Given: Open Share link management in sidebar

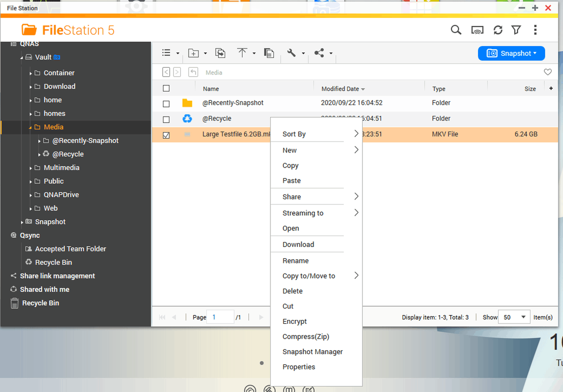Looking at the screenshot, I should pyautogui.click(x=57, y=276).
